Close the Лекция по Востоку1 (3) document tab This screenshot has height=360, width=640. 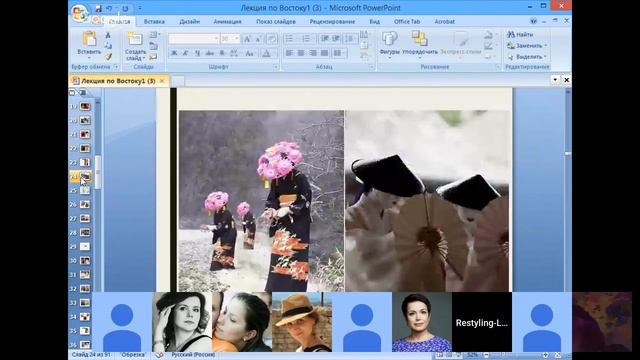pos(162,81)
